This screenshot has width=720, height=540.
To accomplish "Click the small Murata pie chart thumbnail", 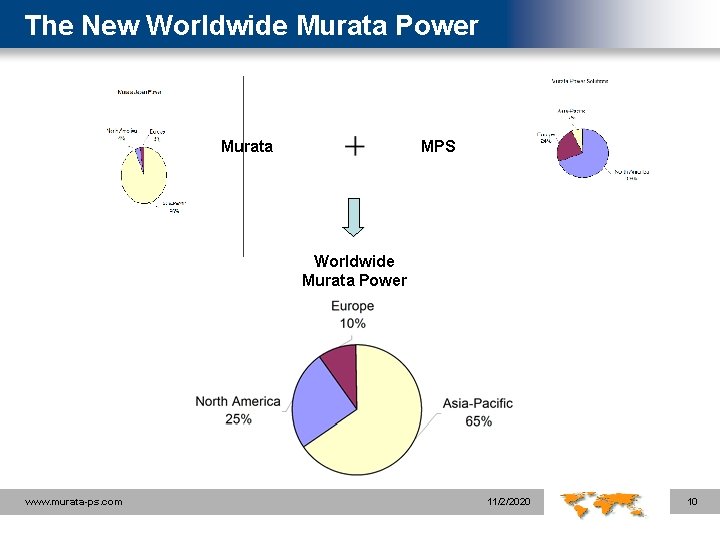I will tap(144, 175).
